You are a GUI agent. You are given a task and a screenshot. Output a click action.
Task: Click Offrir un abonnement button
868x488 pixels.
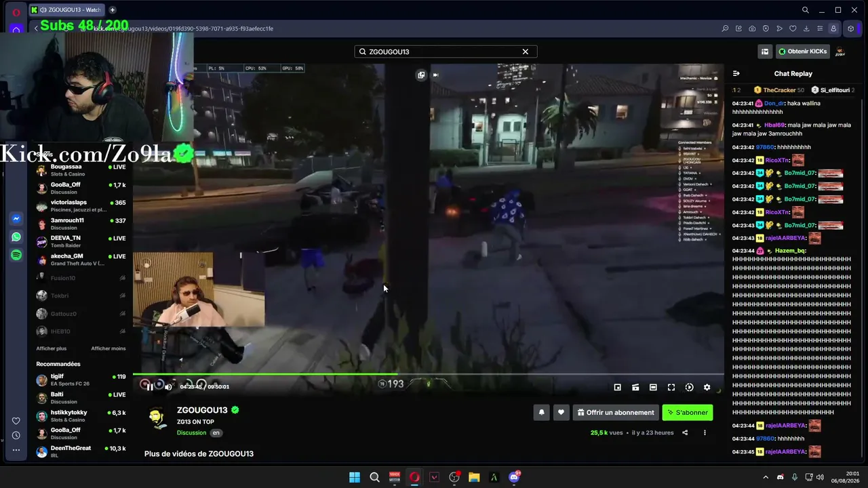[x=616, y=412]
